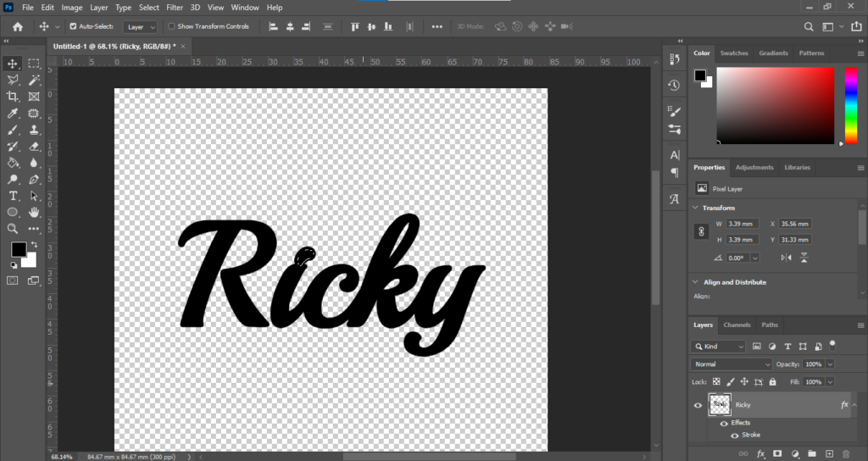Image resolution: width=868 pixels, height=461 pixels.
Task: Click the Pen tool icon
Action: click(34, 180)
